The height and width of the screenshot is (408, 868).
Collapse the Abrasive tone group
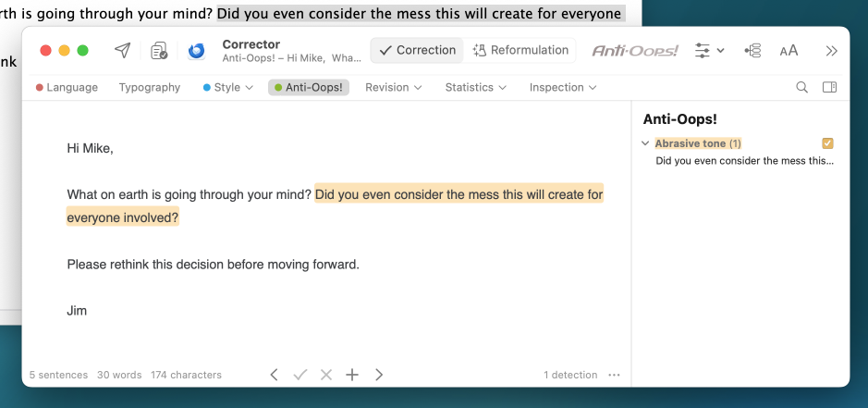pyautogui.click(x=645, y=143)
